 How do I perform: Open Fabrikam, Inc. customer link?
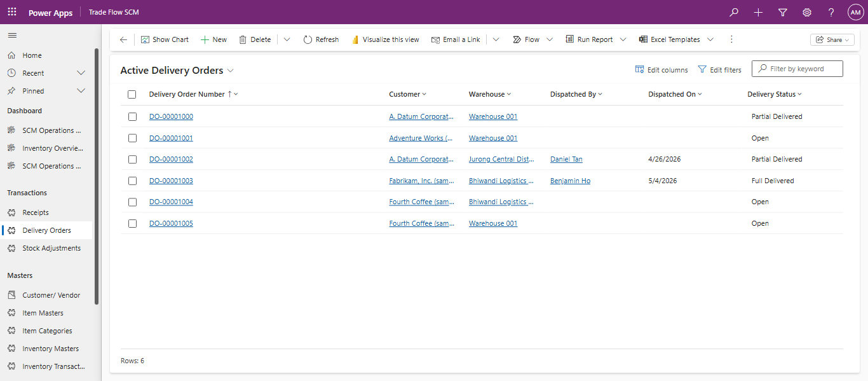point(422,181)
